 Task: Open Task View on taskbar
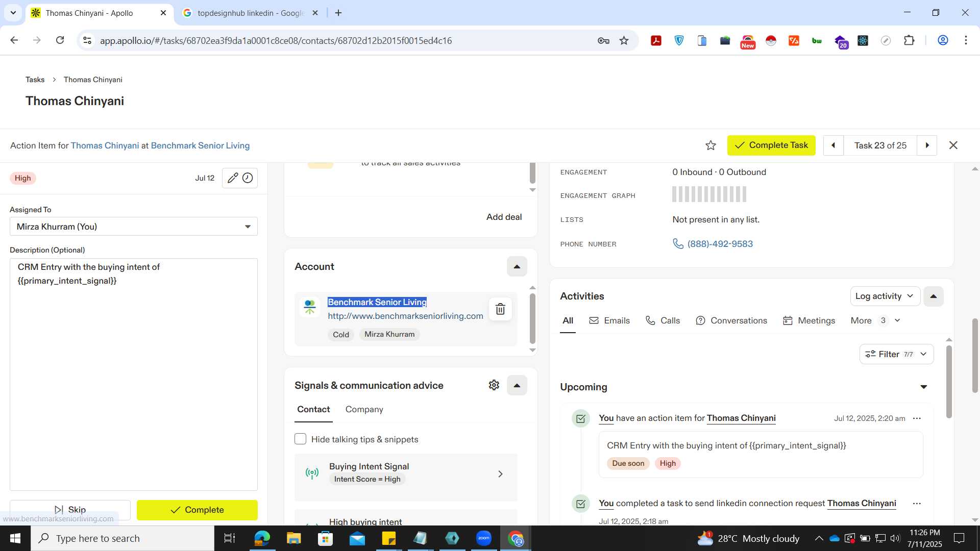(230, 538)
